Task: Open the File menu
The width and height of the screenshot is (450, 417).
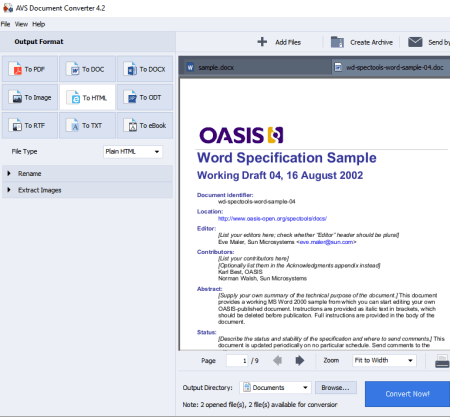Action: tap(5, 24)
